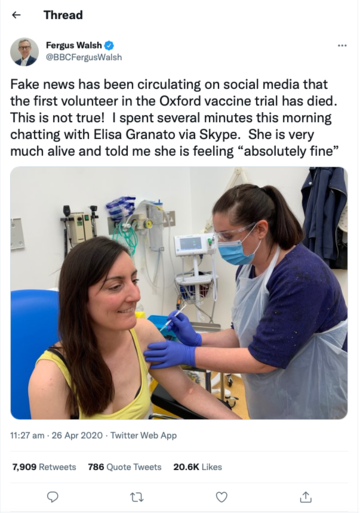This screenshot has width=360, height=513.
Task: Click the Thread page heading
Action: coord(63,15)
